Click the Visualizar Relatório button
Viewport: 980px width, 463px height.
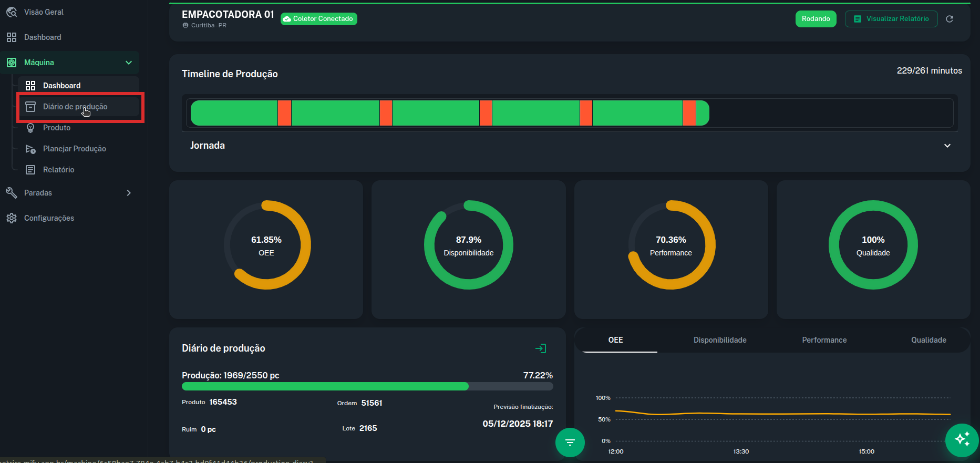pos(891,19)
